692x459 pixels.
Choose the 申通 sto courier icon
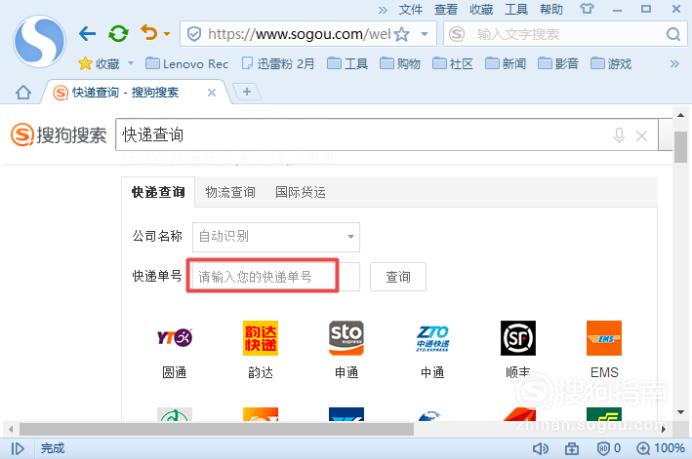(x=346, y=338)
